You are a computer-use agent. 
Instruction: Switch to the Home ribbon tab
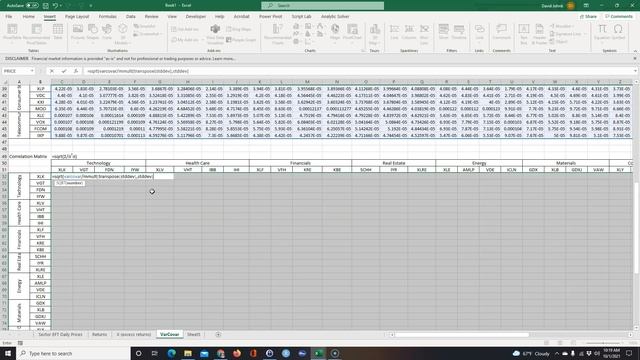tap(28, 16)
